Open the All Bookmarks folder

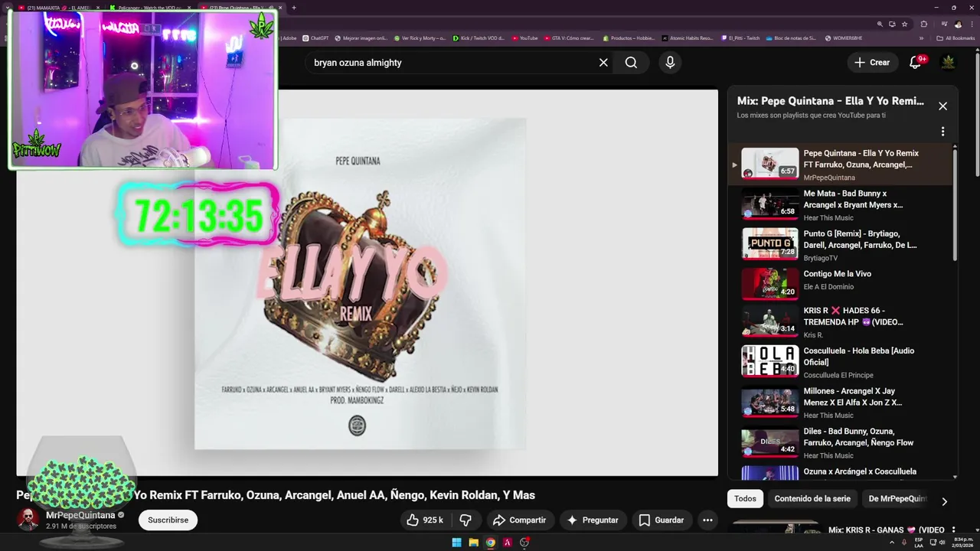[x=955, y=37]
